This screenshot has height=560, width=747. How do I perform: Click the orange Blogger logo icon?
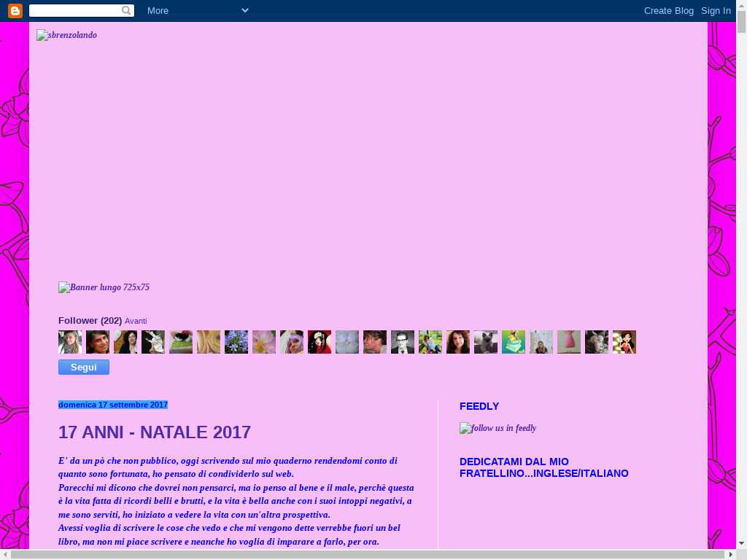[x=15, y=11]
